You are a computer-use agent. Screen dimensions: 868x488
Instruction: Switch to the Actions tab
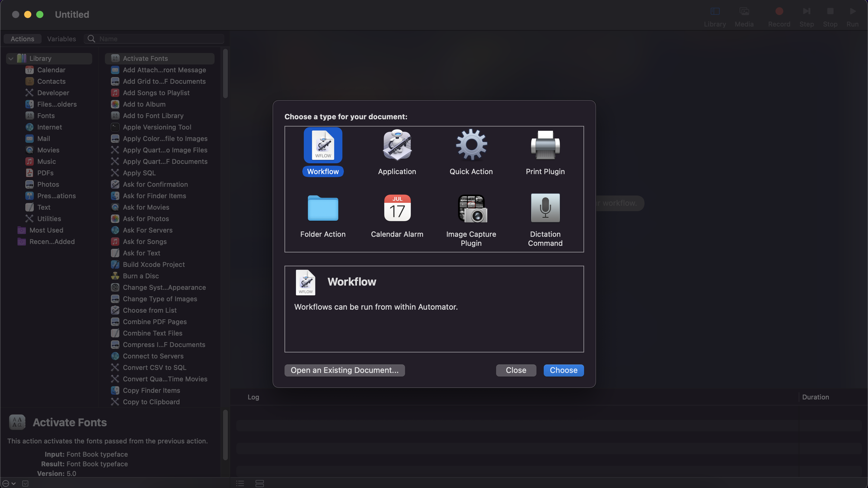pyautogui.click(x=22, y=39)
